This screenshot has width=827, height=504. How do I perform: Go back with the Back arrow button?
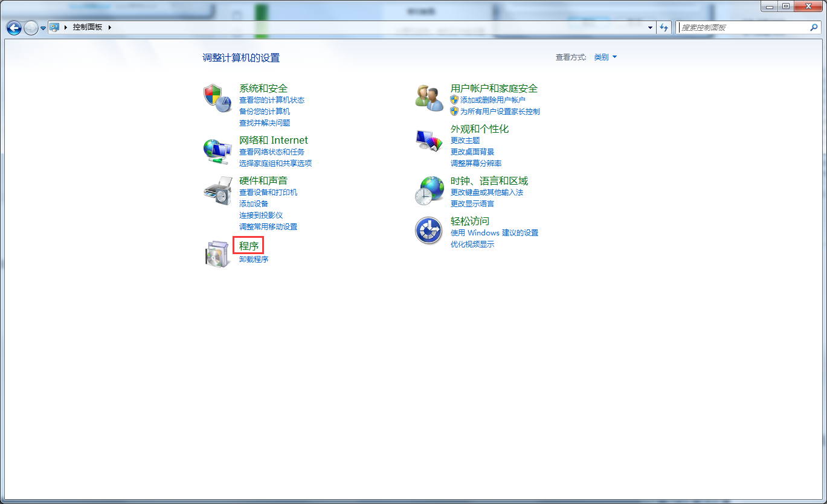pos(14,28)
